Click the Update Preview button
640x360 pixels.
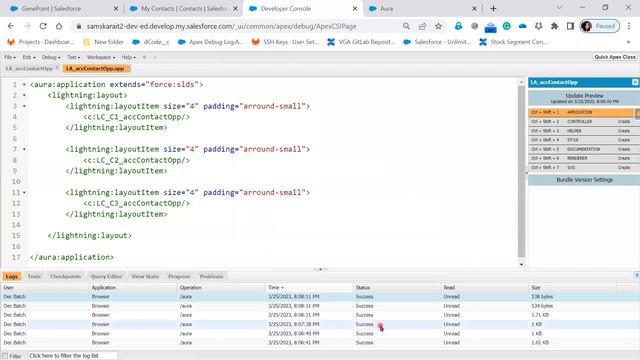coord(584,98)
